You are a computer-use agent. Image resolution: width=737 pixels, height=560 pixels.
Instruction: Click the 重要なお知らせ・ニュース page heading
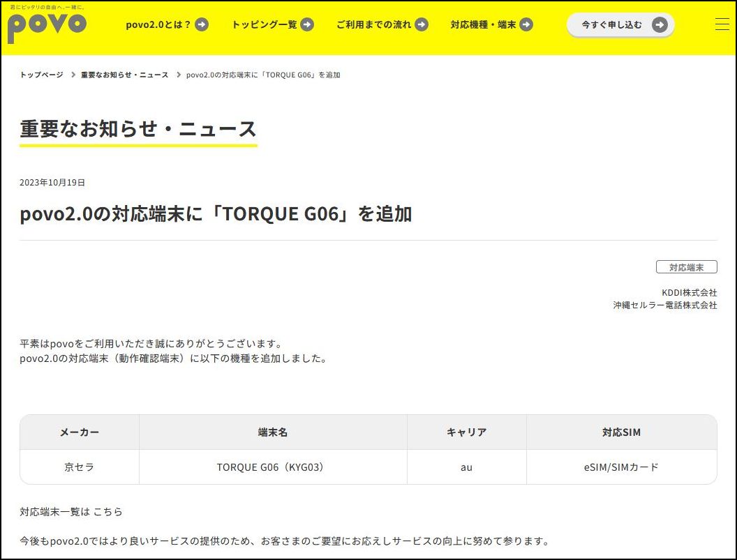tap(138, 129)
